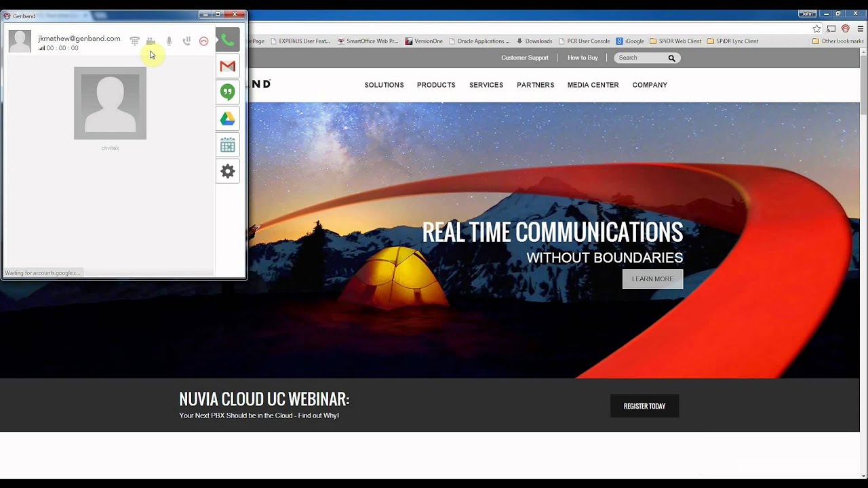The height and width of the screenshot is (488, 868).
Task: End the call with the red hang-up icon
Action: pyautogui.click(x=203, y=41)
